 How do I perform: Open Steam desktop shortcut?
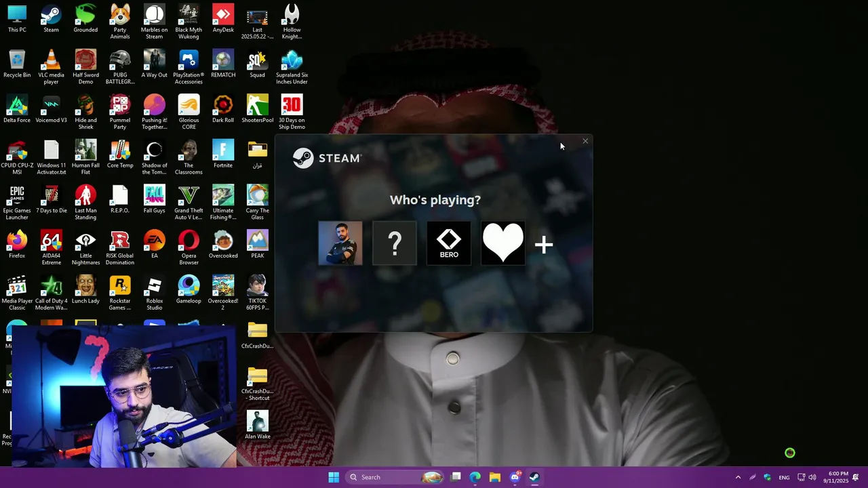tap(51, 18)
